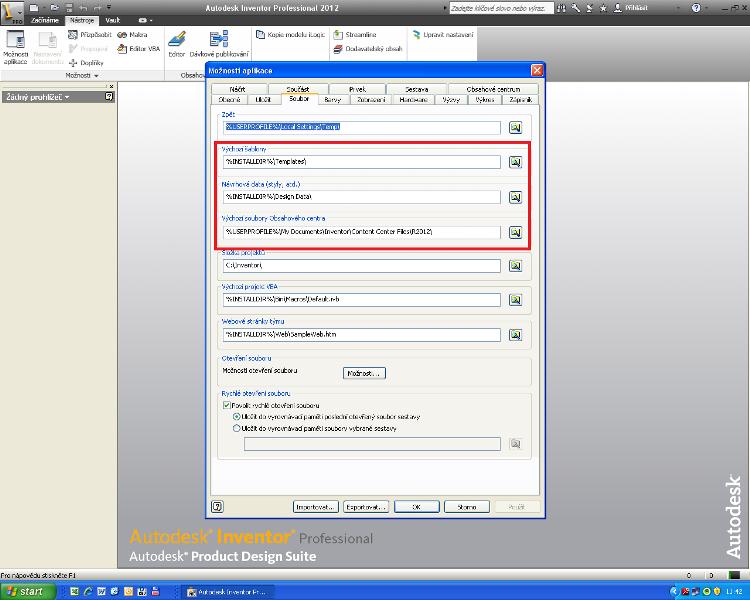Click the Open file quick access icon

point(54,8)
